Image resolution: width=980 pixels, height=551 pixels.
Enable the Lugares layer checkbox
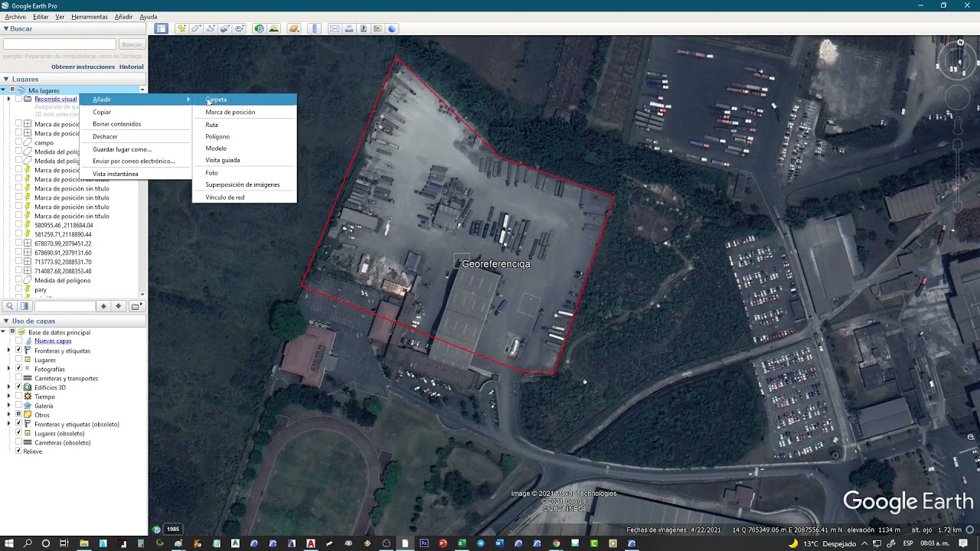(18, 360)
